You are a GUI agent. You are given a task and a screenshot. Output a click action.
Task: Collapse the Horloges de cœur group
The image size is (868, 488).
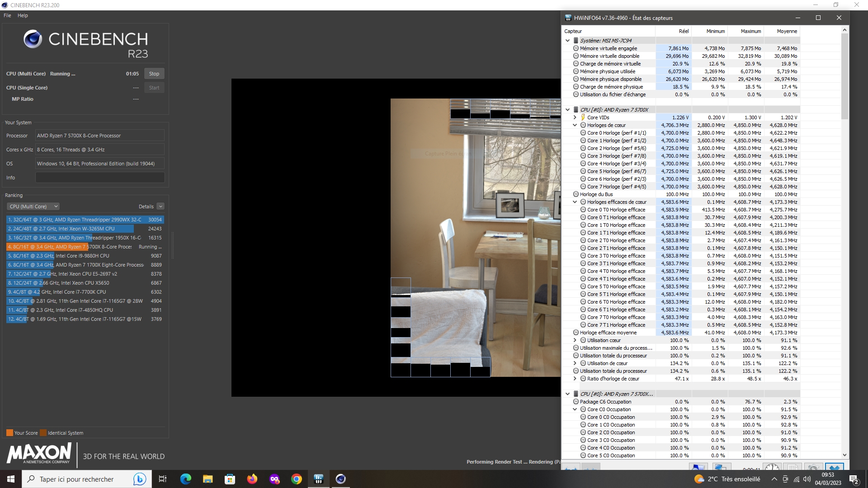(x=575, y=125)
